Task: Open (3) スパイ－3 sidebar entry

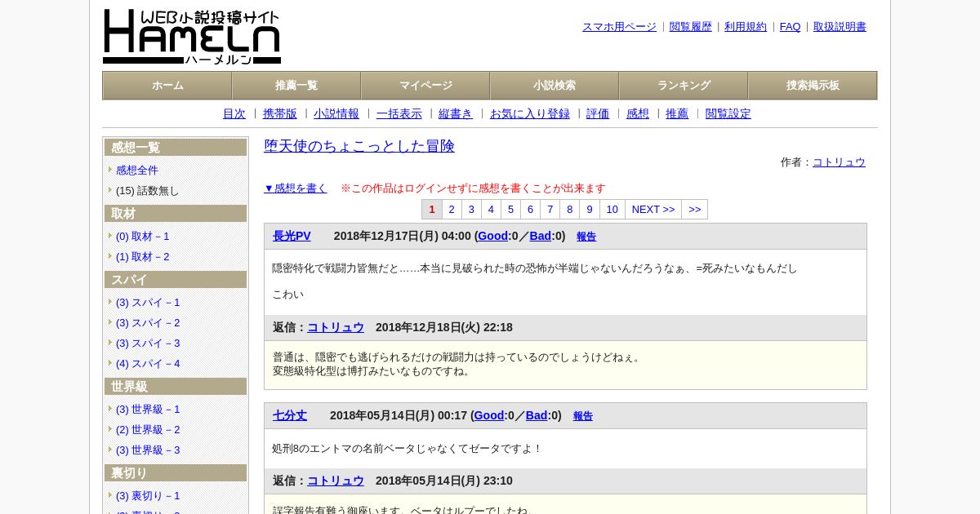Action: [148, 343]
